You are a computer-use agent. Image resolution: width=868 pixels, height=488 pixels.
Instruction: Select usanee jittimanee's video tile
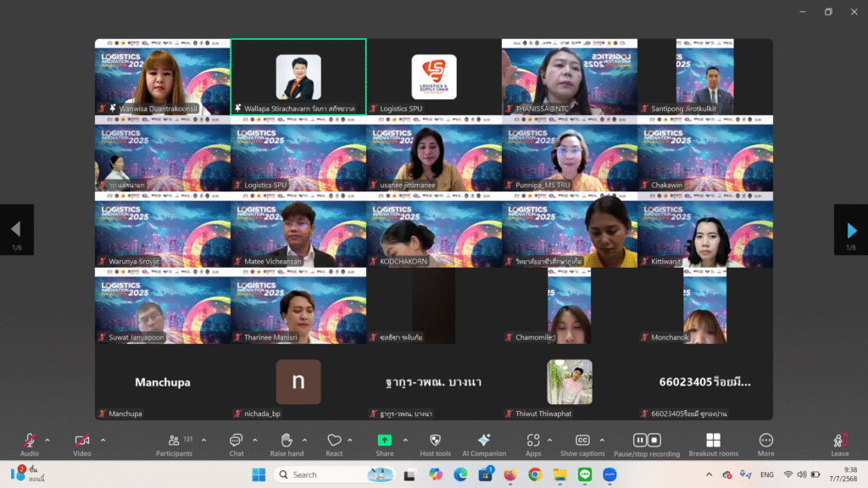click(x=434, y=154)
